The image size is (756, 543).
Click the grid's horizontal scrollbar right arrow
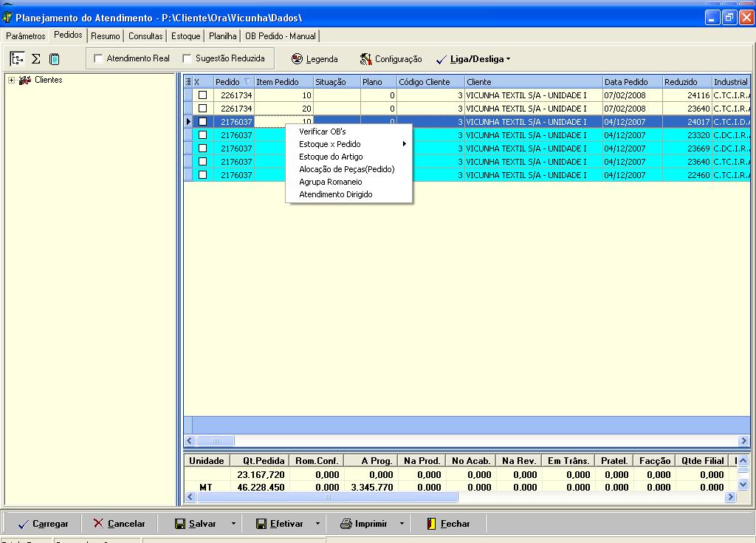pyautogui.click(x=743, y=441)
